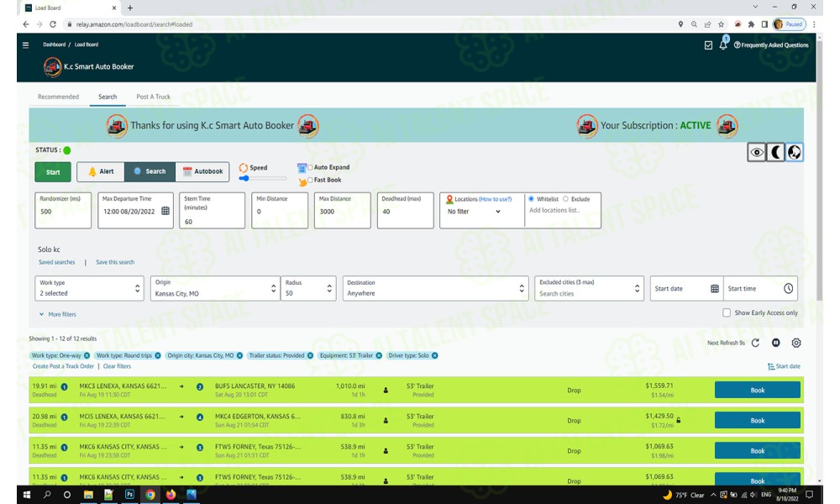Screen dimensions: 840x504
Task: Go to Dashboard breadcrumb
Action: click(54, 45)
